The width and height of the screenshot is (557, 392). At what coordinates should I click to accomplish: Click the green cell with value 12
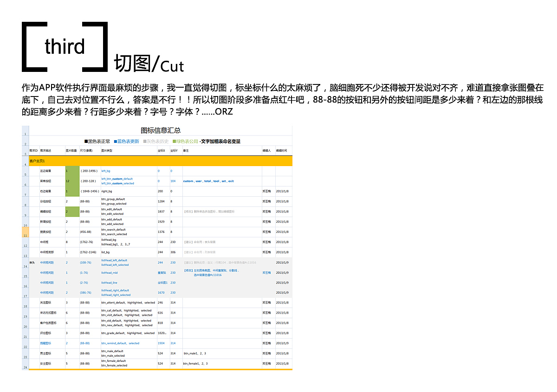coord(72,181)
